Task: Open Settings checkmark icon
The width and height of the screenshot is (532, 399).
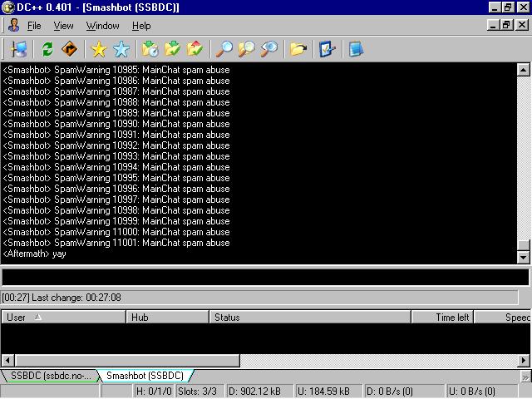Action: tap(327, 49)
